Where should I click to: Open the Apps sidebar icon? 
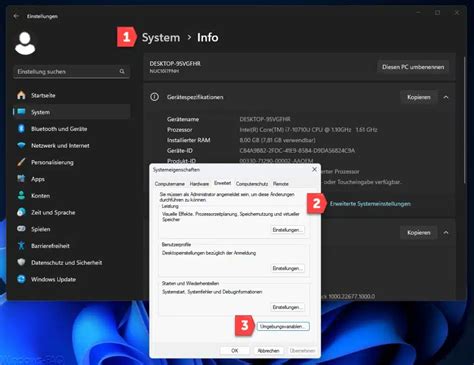tap(21, 179)
